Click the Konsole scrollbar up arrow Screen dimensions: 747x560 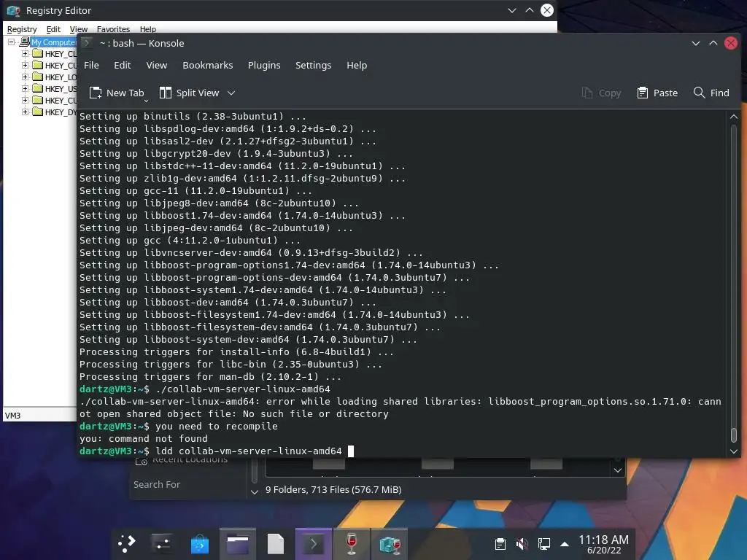point(734,117)
